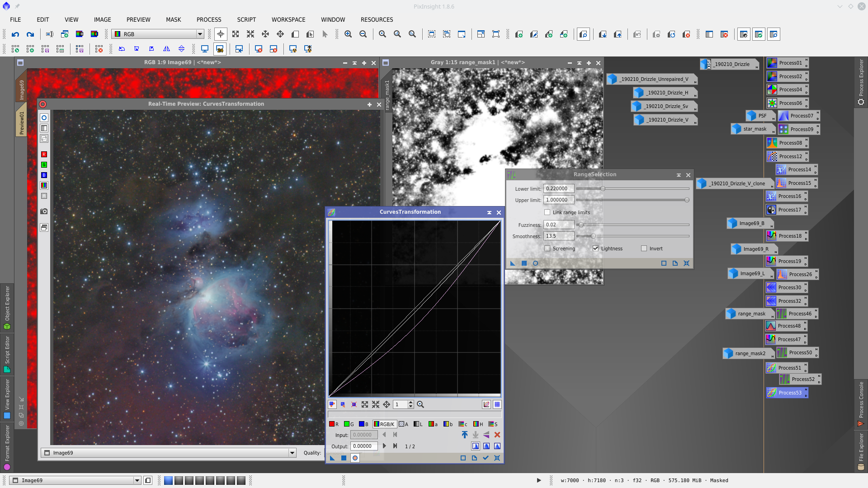Click the zoom in magnifier icon
The height and width of the screenshot is (488, 868).
pyautogui.click(x=348, y=34)
